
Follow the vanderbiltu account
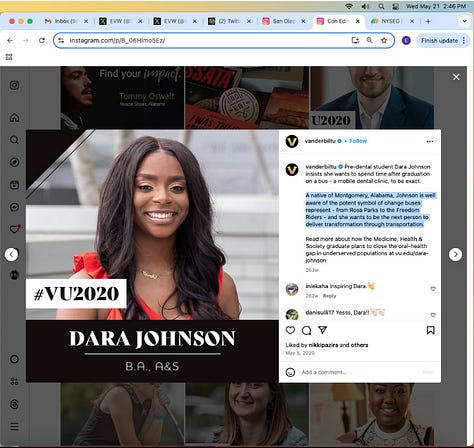coord(358,141)
